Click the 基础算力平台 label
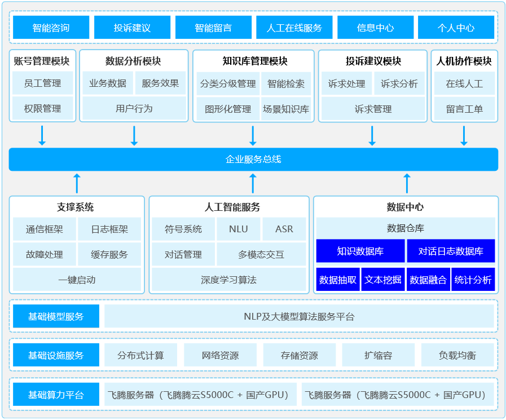The height and width of the screenshot is (420, 506). pyautogui.click(x=56, y=395)
